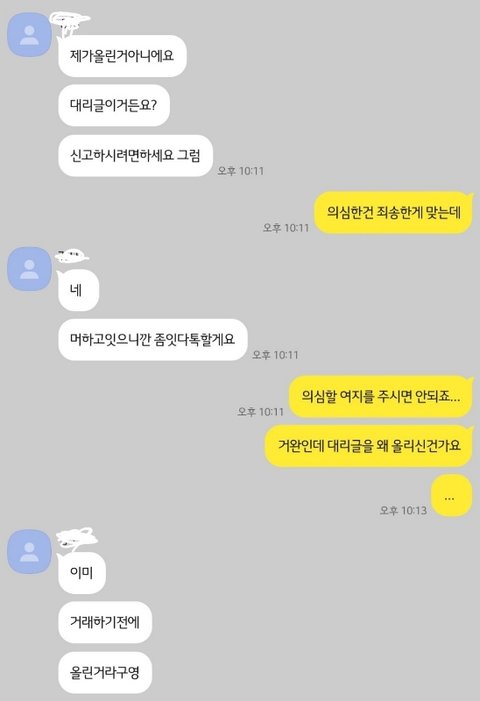The height and width of the screenshot is (701, 480).
Task: Select the short '네' reply bubble
Action: 78,291
